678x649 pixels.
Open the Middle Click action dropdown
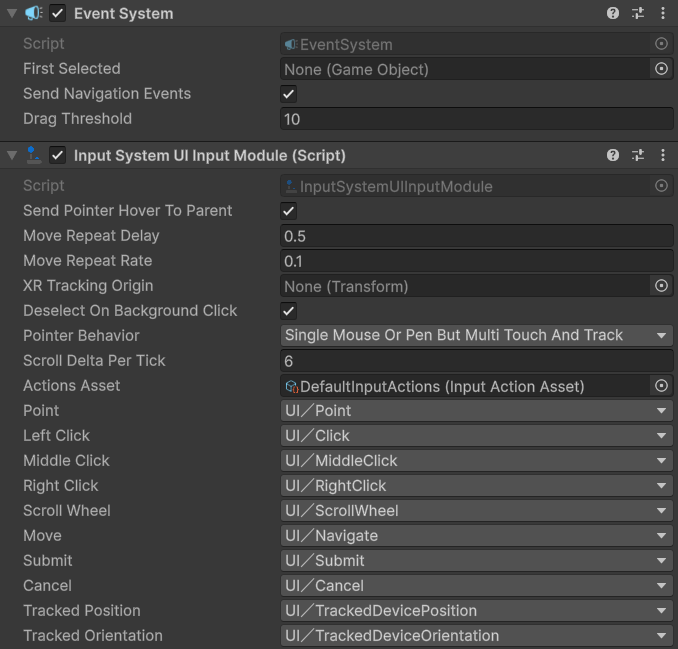[477, 461]
